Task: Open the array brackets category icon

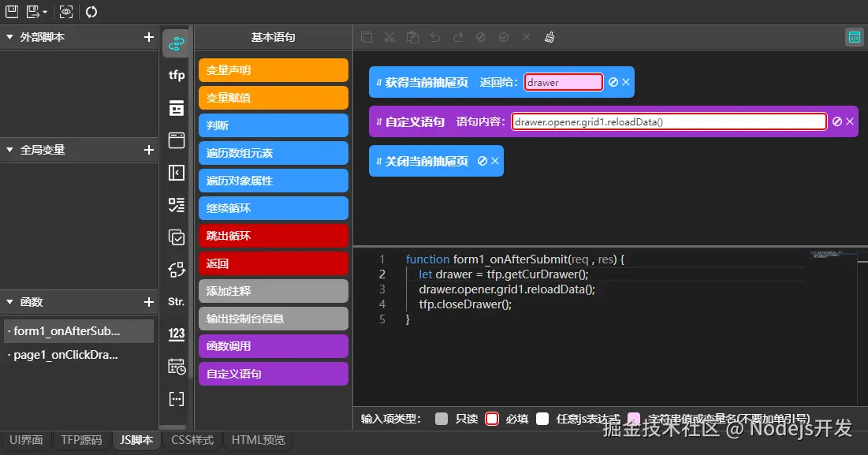Action: pyautogui.click(x=176, y=398)
